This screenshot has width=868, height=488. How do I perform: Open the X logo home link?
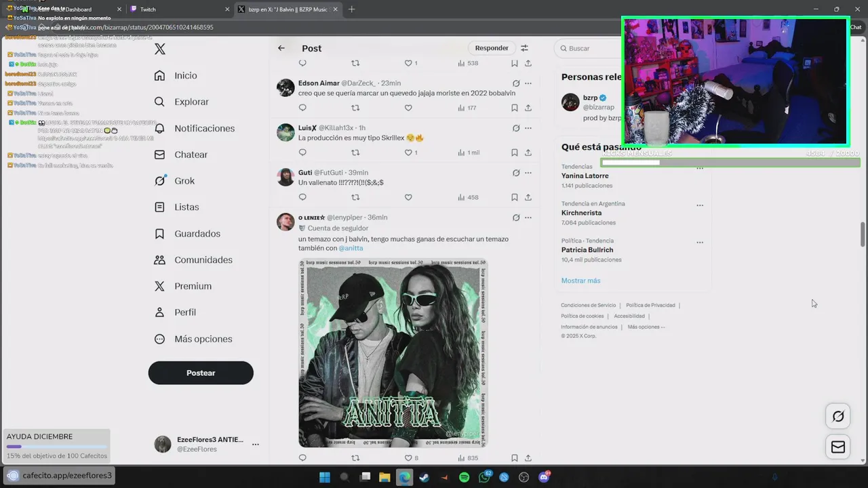(x=160, y=49)
